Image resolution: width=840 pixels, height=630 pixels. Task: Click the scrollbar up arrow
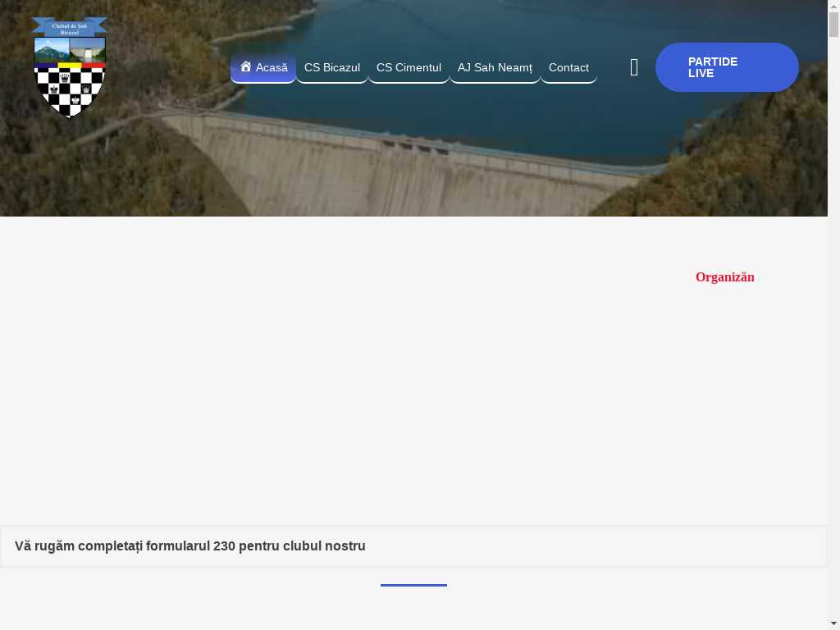(833, 7)
